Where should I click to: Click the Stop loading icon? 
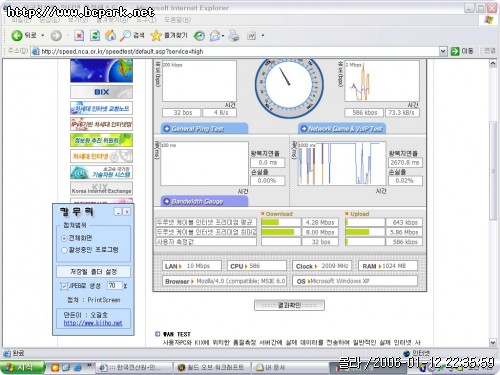[79, 35]
